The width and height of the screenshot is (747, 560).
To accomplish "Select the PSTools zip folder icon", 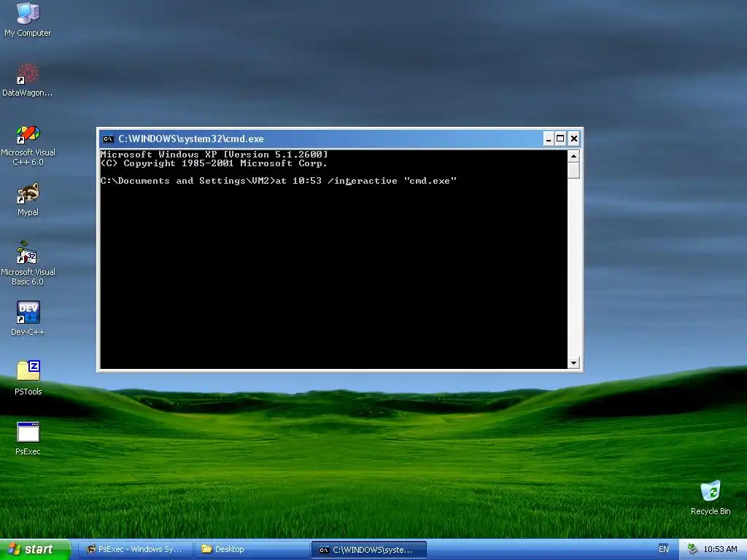I will tap(28, 378).
